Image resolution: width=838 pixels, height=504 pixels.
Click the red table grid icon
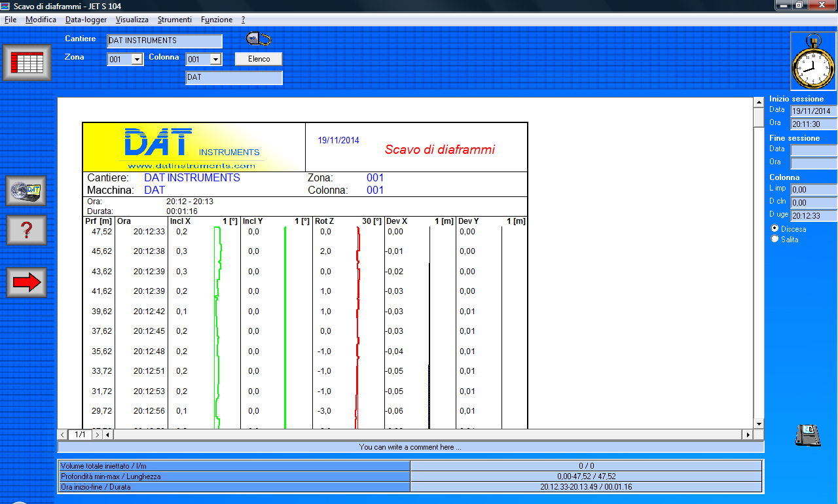coord(27,63)
